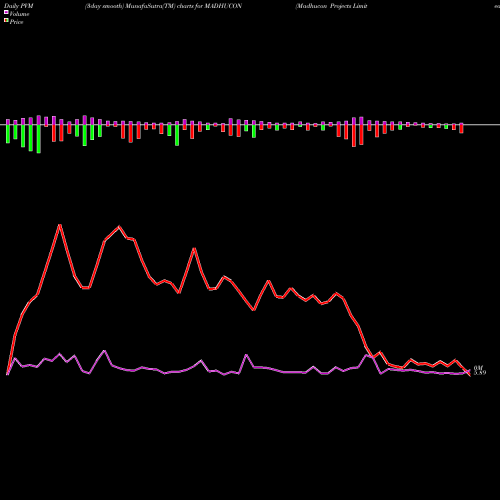
Task: Click the Price legend label
Action: pyautogui.click(x=17, y=22)
